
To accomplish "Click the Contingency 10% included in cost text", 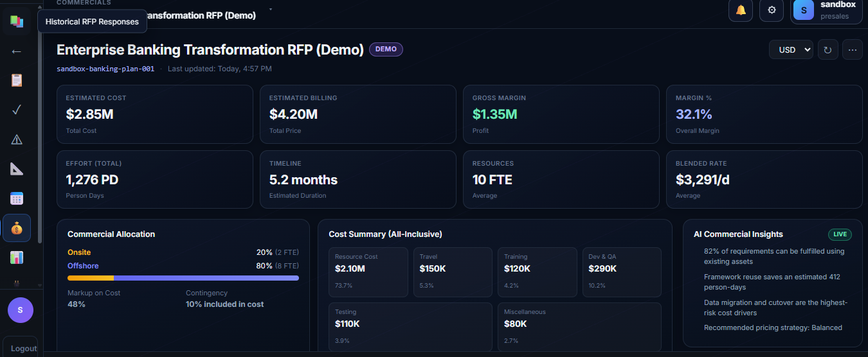I will pos(225,304).
